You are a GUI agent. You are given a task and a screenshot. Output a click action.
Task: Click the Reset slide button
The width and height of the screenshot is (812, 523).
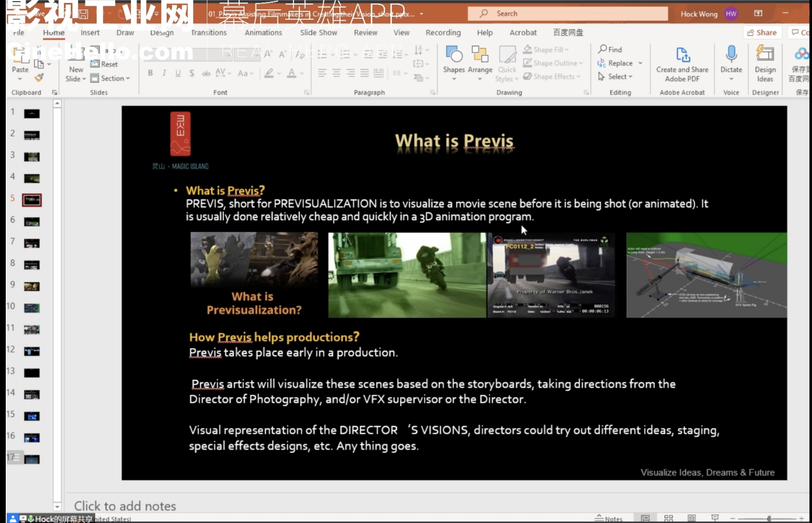tap(105, 64)
